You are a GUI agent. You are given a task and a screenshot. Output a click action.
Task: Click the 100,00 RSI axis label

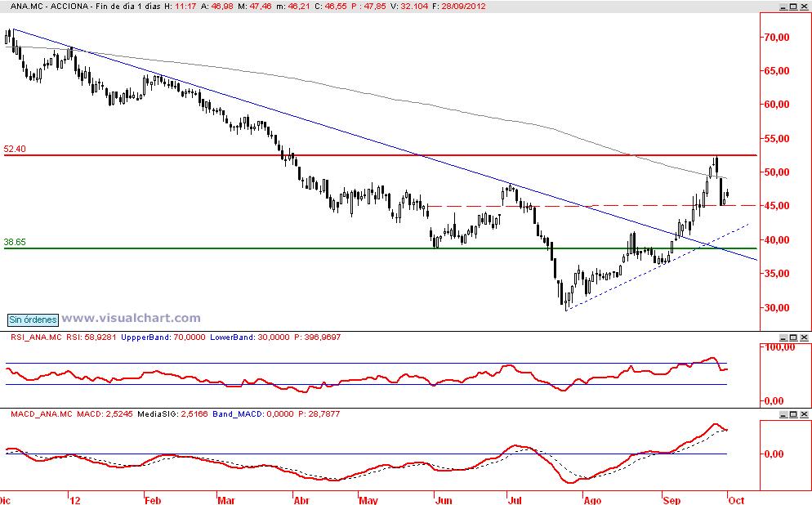779,347
